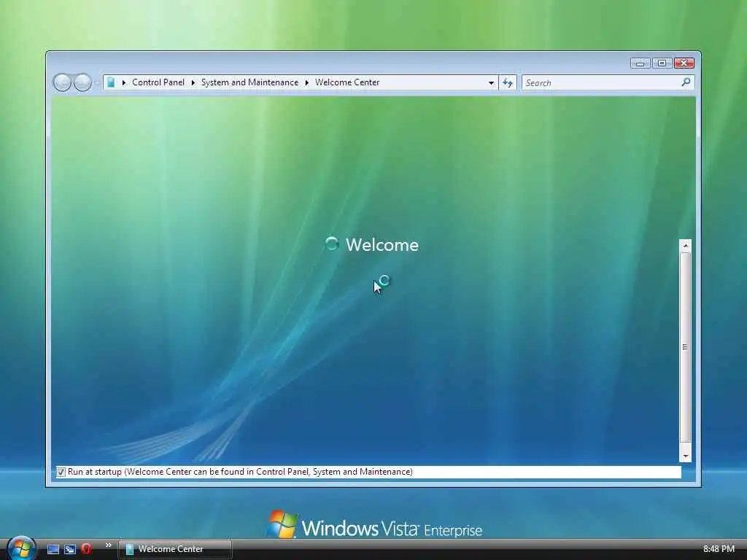The image size is (747, 560).
Task: Minimize the Welcome Center window
Action: 640,63
